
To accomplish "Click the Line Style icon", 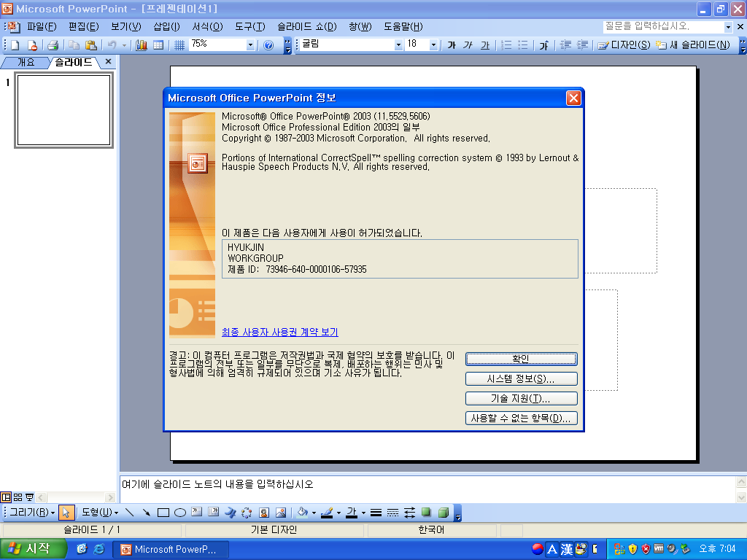I will (376, 513).
